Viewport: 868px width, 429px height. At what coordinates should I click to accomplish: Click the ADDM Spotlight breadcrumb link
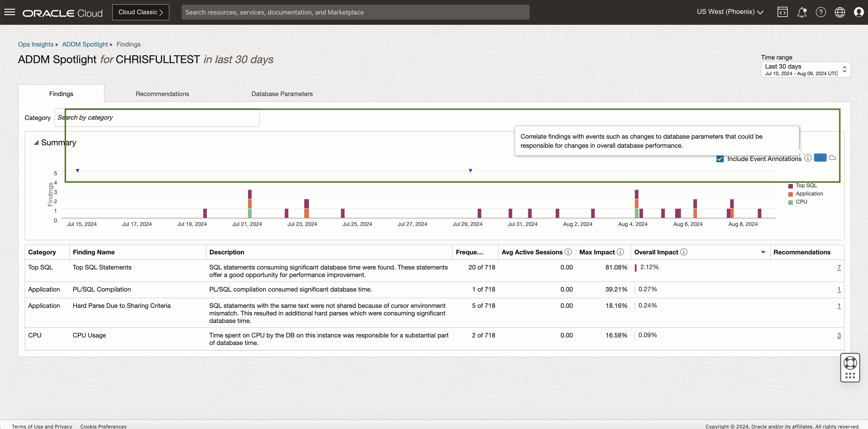(85, 44)
